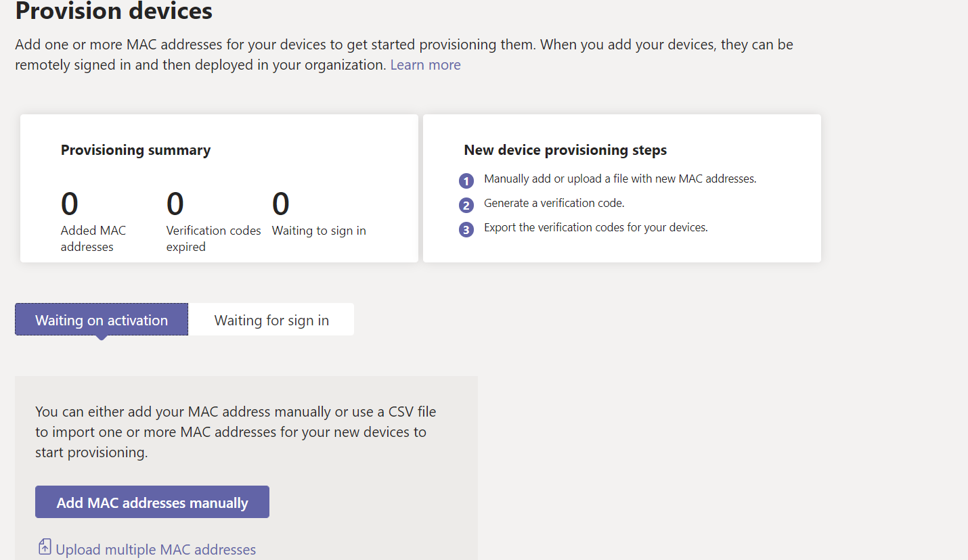Open the Learn more link
The height and width of the screenshot is (560, 968).
click(425, 65)
